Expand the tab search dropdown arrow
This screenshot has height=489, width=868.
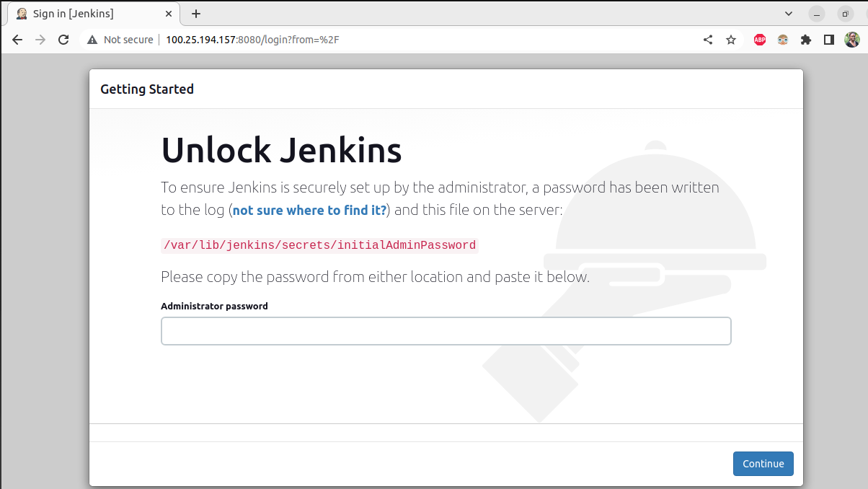pos(789,14)
